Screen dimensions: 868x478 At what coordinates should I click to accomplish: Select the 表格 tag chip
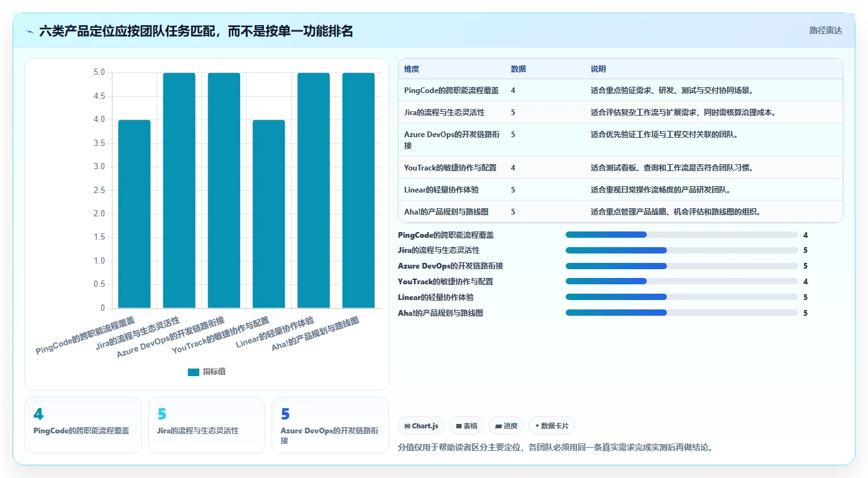tap(466, 426)
